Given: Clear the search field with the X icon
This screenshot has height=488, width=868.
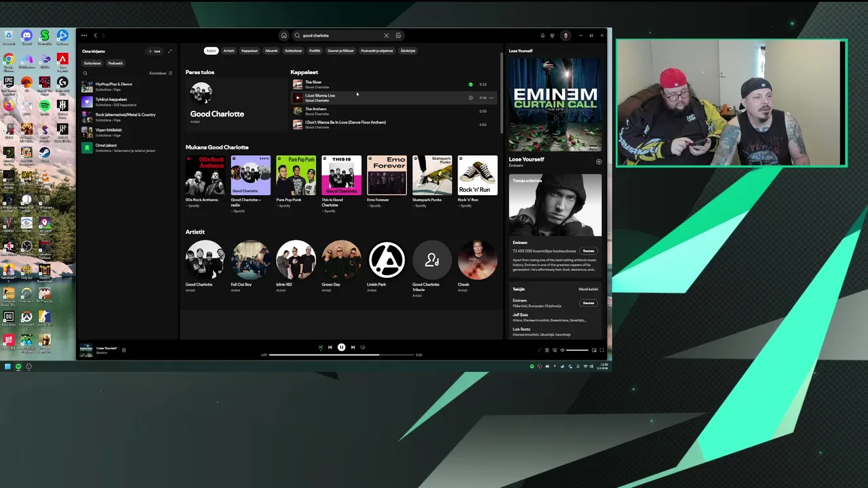Looking at the screenshot, I should (x=387, y=35).
